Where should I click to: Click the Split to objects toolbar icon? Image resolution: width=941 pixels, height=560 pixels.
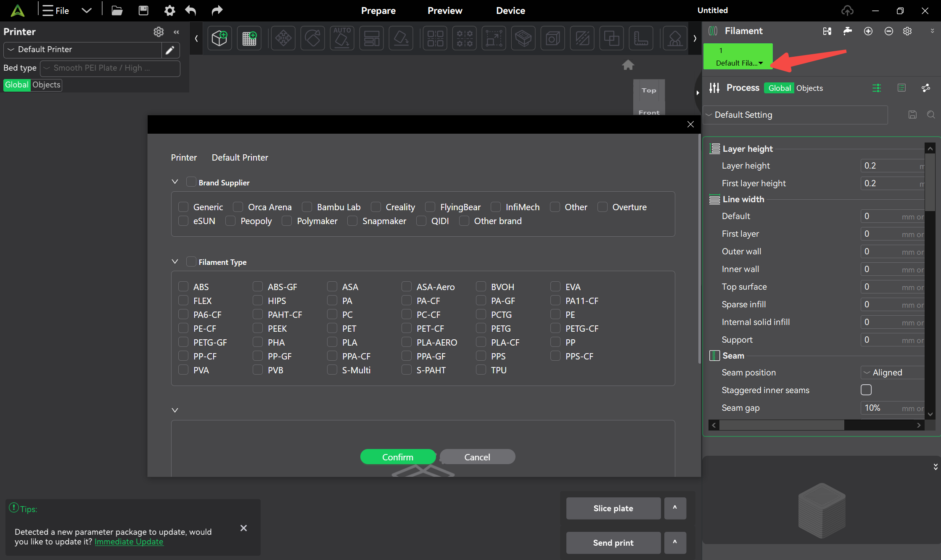pos(435,38)
